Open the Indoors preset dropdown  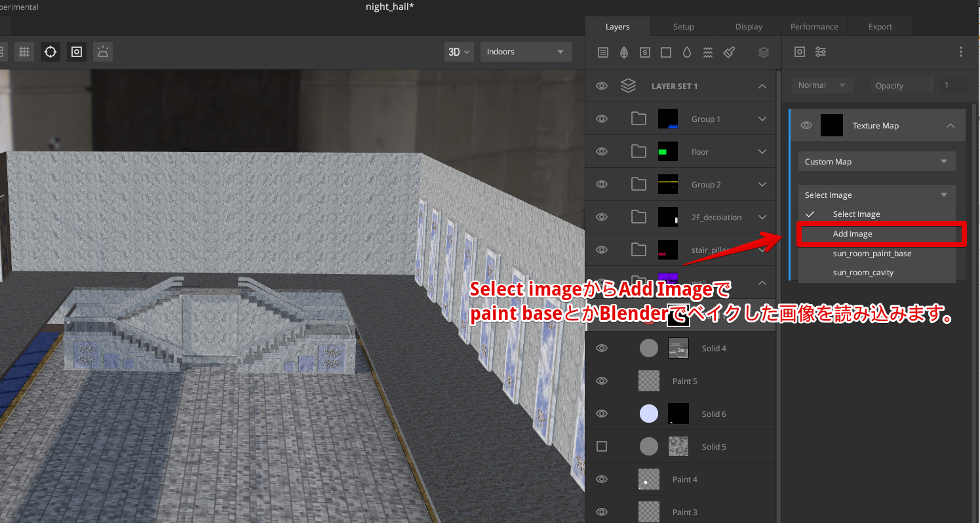pyautogui.click(x=526, y=51)
